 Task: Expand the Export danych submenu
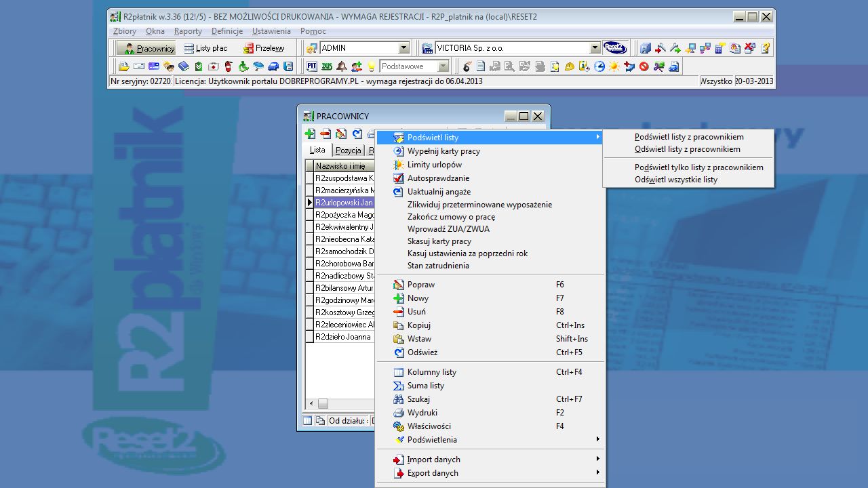(490, 473)
